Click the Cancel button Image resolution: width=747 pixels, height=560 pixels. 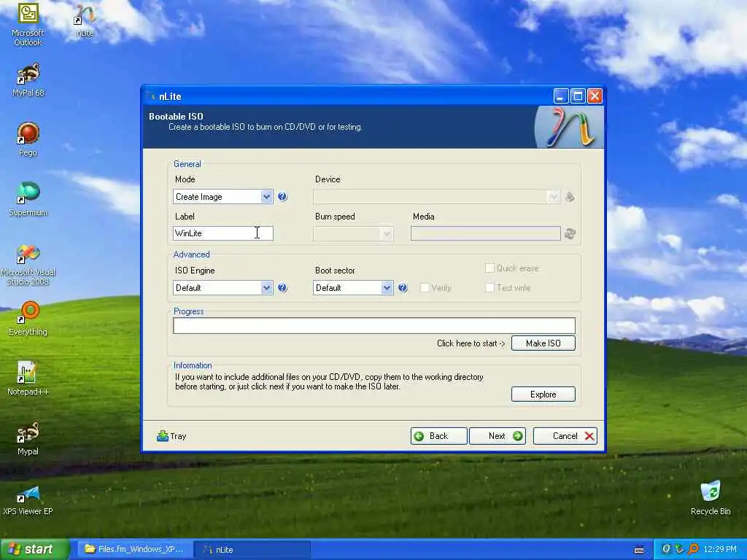pyautogui.click(x=565, y=436)
